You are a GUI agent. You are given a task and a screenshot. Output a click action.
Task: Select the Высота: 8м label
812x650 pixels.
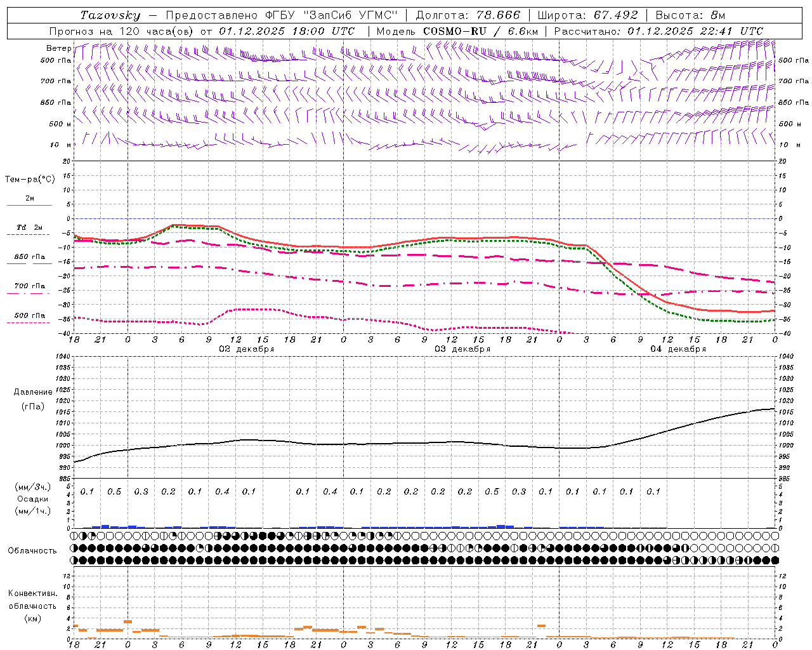click(690, 15)
